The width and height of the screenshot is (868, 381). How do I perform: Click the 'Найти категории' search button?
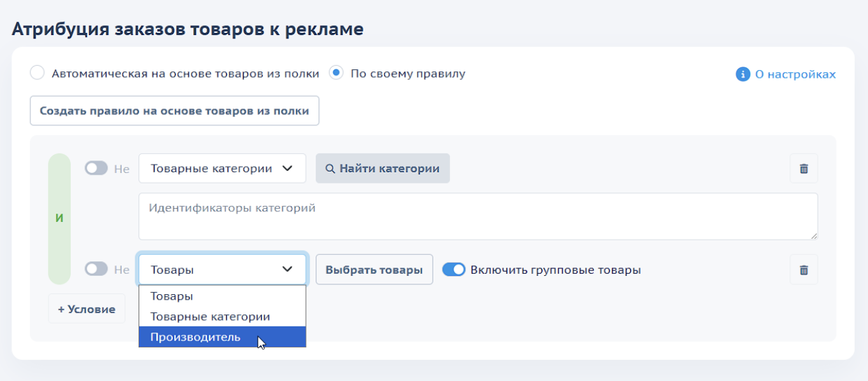pos(382,168)
